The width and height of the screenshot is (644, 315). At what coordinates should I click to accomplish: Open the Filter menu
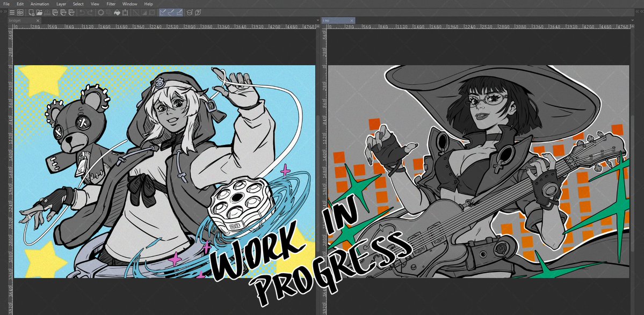tap(111, 4)
